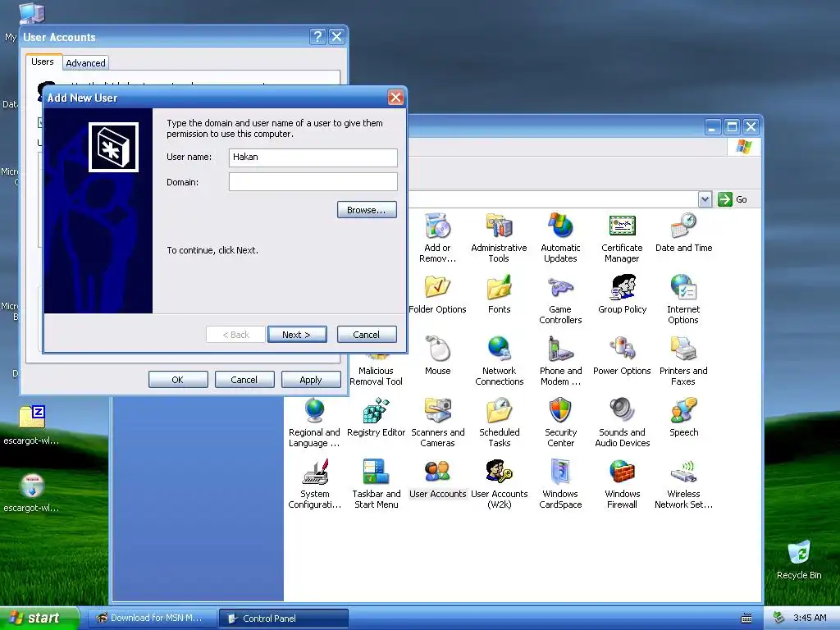Click inside the User name field
Image resolution: width=840 pixels, height=630 pixels.
[313, 157]
